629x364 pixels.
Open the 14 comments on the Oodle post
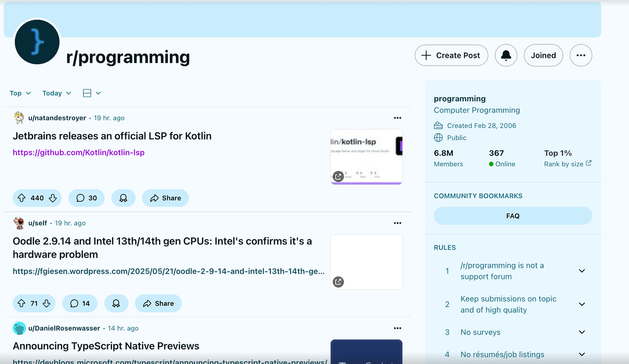(x=80, y=303)
